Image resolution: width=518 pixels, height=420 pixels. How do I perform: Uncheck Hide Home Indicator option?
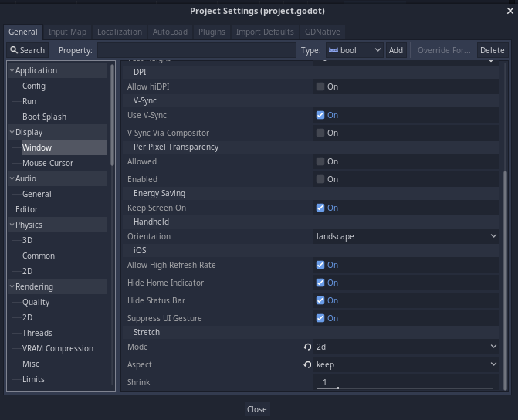tap(320, 283)
